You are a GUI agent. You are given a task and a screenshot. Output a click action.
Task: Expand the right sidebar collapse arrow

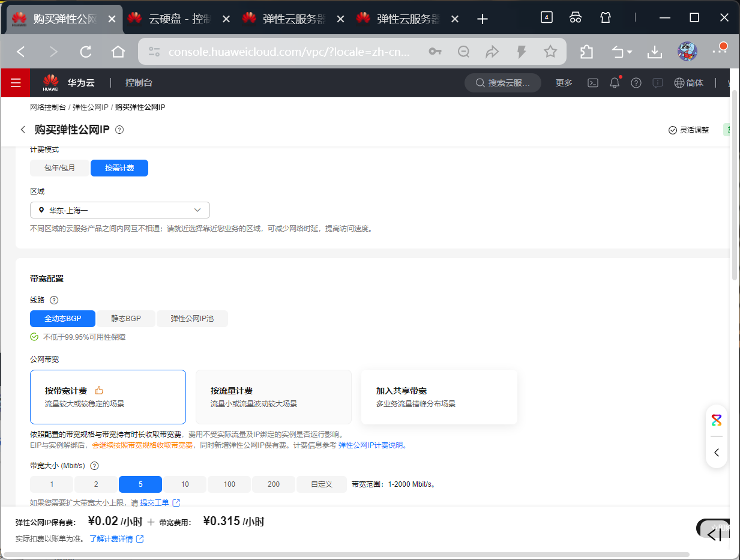(x=717, y=453)
